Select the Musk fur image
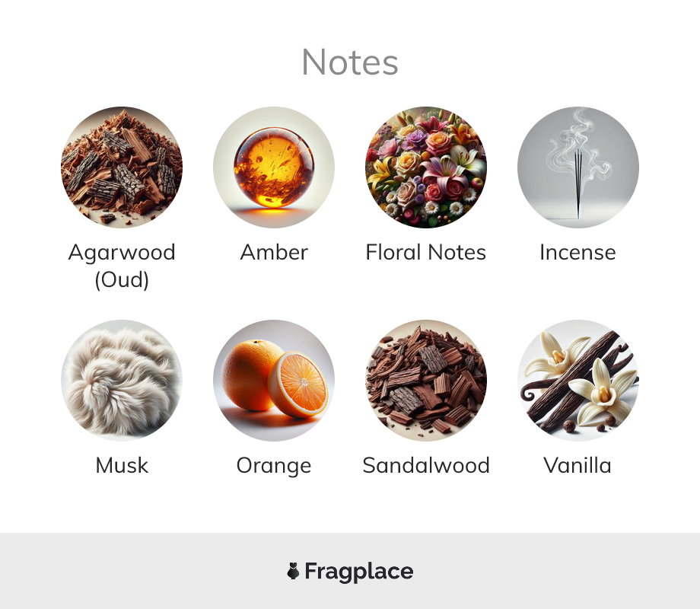This screenshot has width=700, height=609. pos(122,380)
